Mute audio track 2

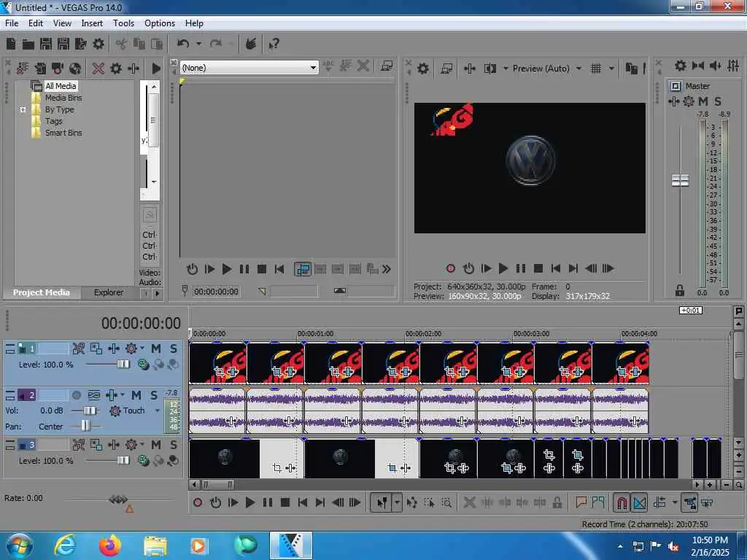pyautogui.click(x=136, y=395)
